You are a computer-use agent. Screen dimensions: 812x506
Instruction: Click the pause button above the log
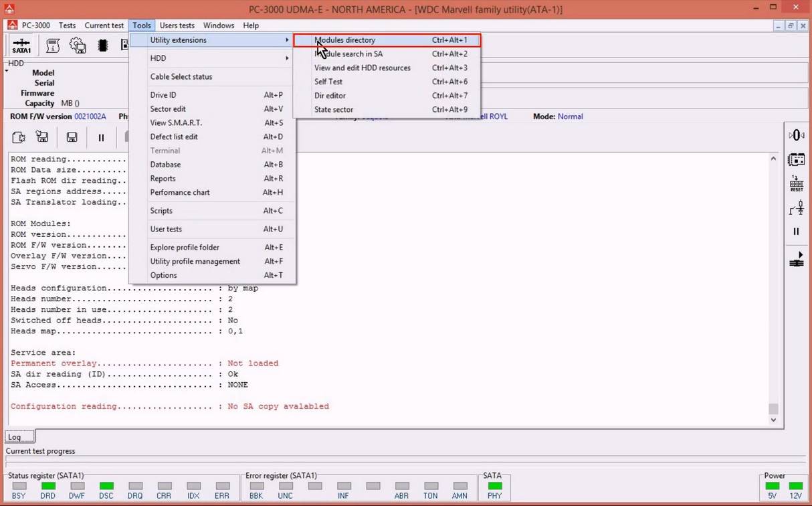tap(102, 138)
